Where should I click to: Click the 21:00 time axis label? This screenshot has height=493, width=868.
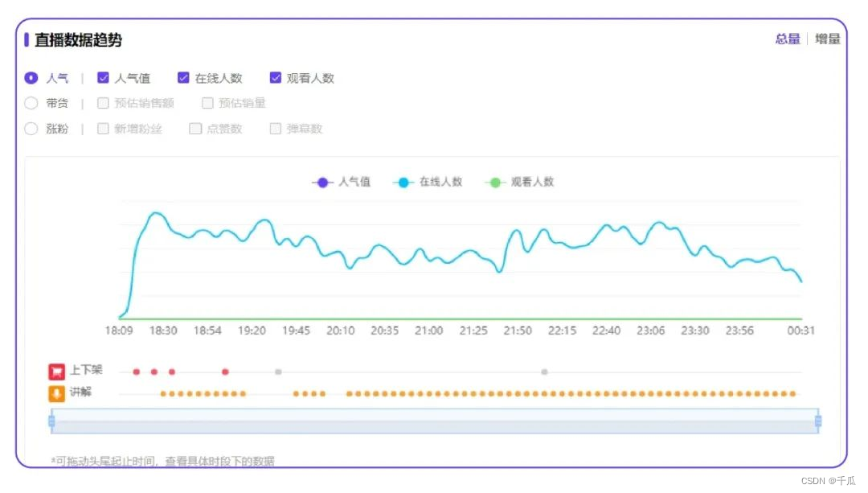[x=429, y=331]
